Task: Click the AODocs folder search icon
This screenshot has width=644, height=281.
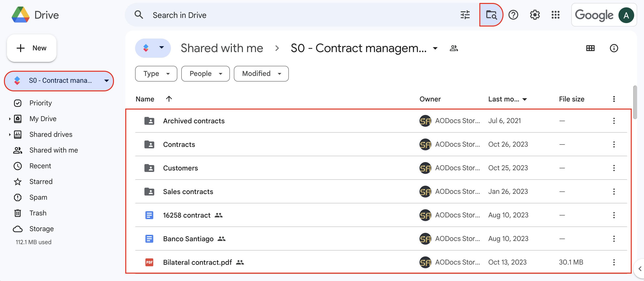Action: click(x=491, y=15)
